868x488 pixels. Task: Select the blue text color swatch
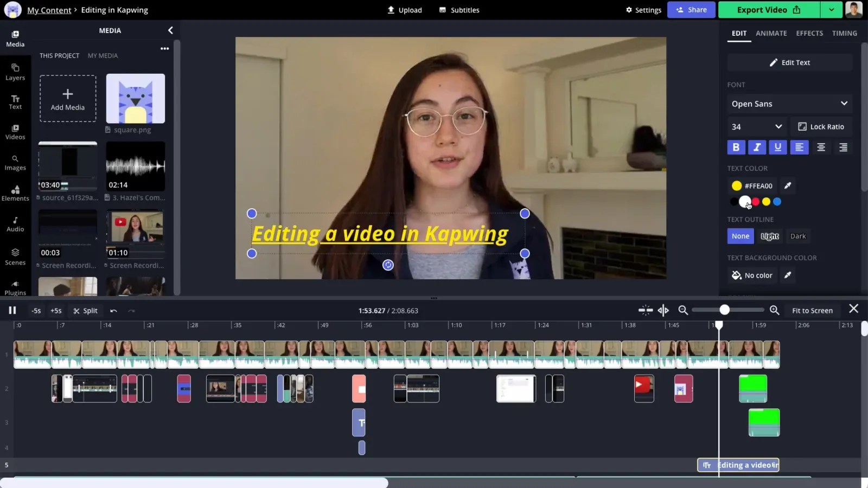777,201
